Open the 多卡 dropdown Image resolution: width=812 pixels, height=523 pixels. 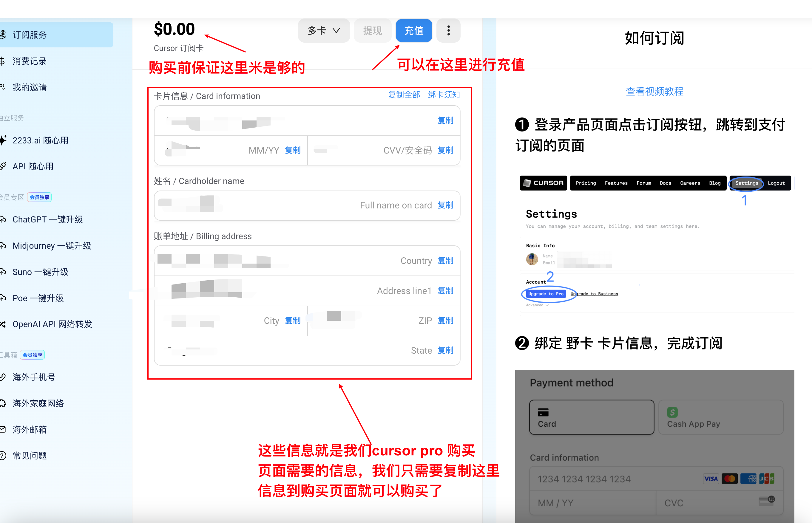tap(323, 31)
